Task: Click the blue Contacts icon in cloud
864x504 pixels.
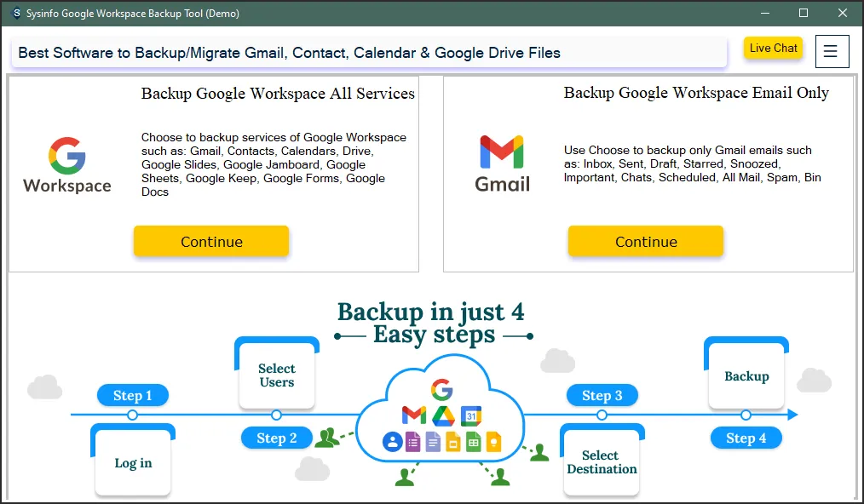Action: pyautogui.click(x=392, y=442)
